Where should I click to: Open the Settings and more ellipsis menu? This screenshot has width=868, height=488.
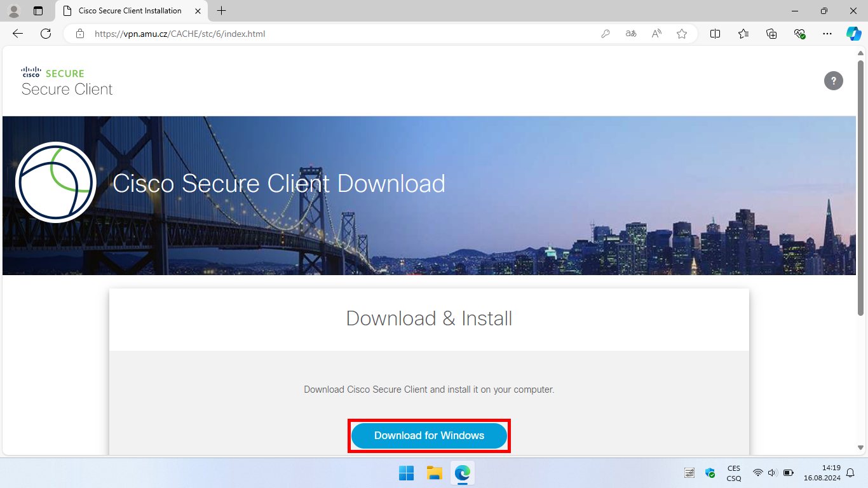tap(827, 34)
